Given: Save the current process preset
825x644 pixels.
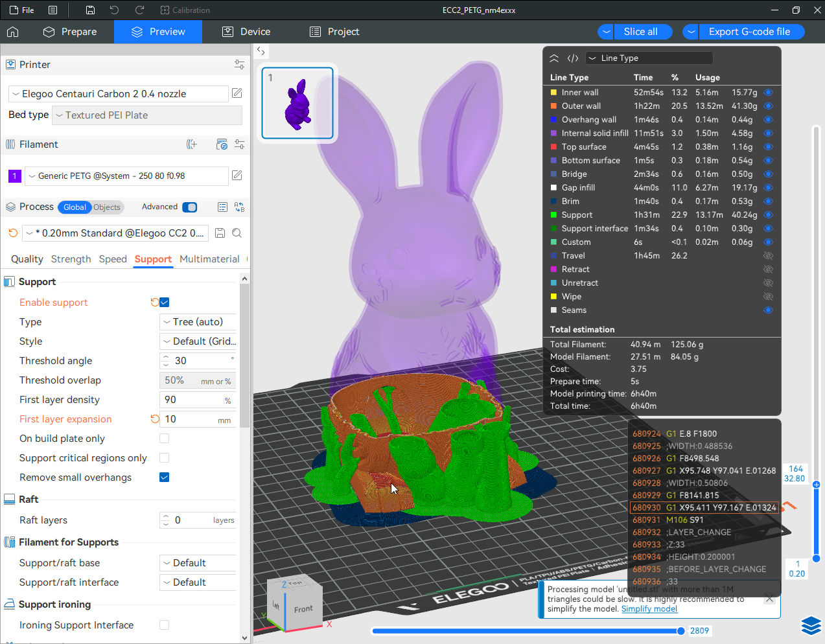Looking at the screenshot, I should tap(220, 233).
